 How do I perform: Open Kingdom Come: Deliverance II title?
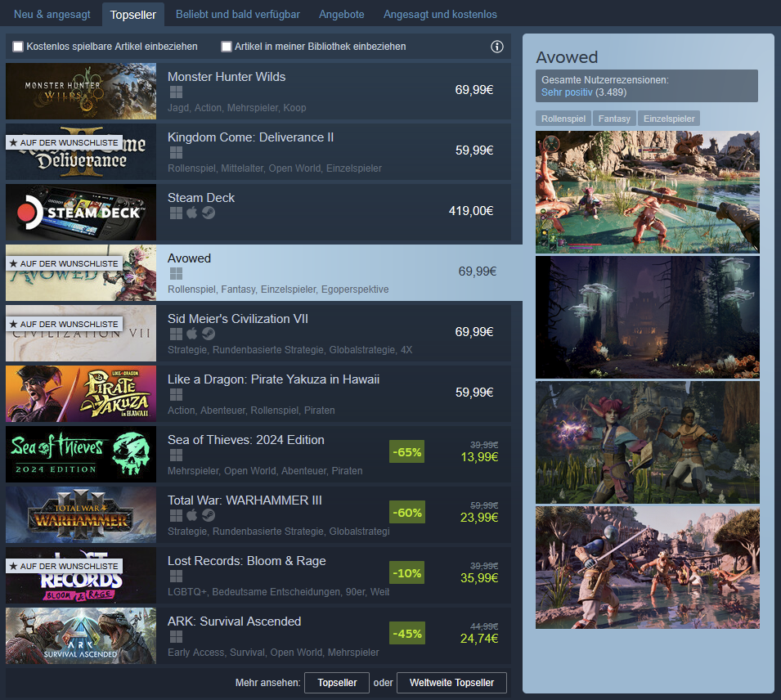pos(250,137)
